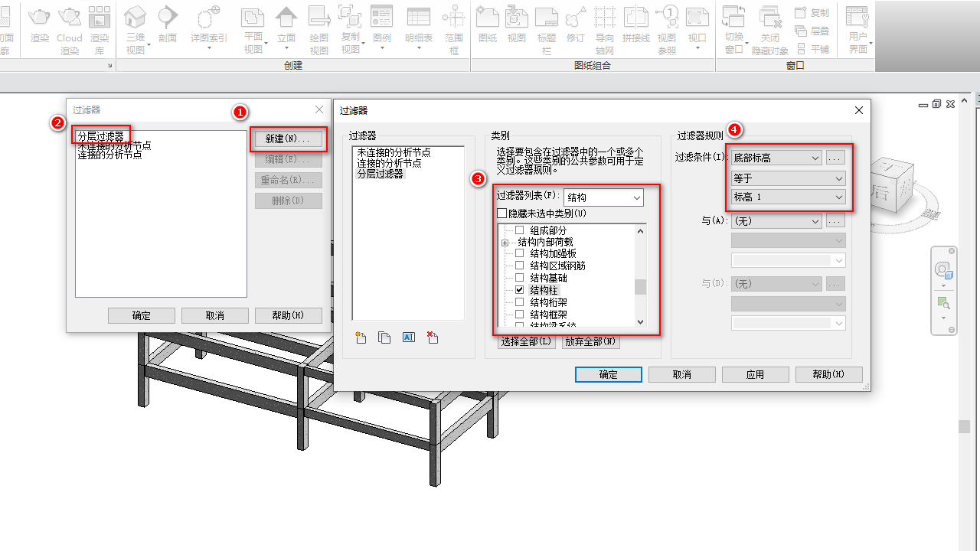This screenshot has width=980, height=551.
Task: Click the 复制 replicate window item
Action: pyautogui.click(x=812, y=13)
